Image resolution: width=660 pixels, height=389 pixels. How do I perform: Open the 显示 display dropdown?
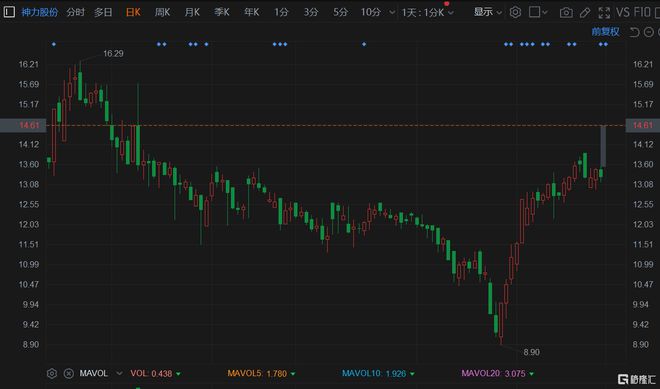click(488, 12)
